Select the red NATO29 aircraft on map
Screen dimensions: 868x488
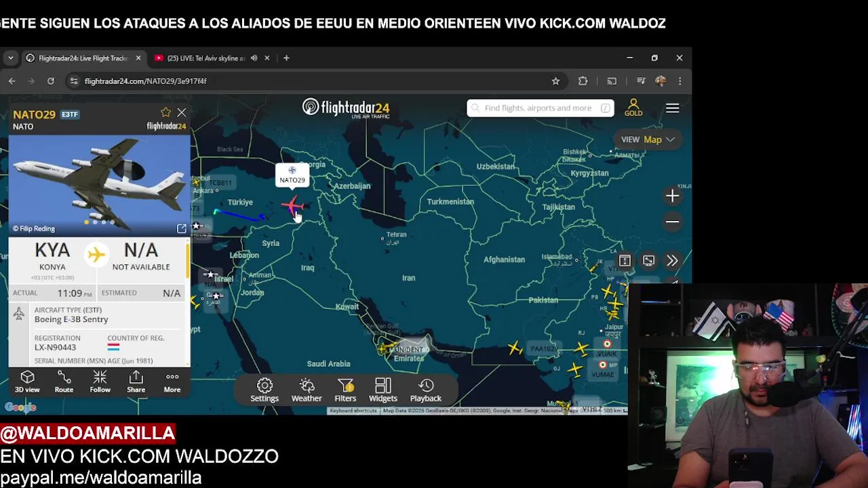point(292,205)
